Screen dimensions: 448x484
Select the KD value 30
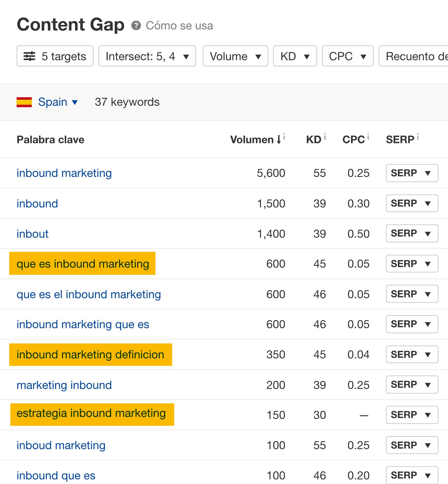coord(320,415)
